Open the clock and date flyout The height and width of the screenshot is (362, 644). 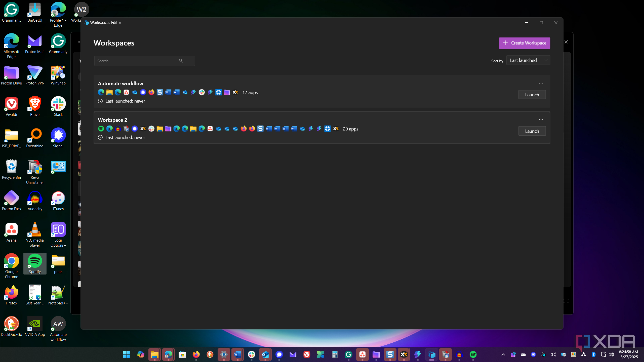(x=628, y=354)
